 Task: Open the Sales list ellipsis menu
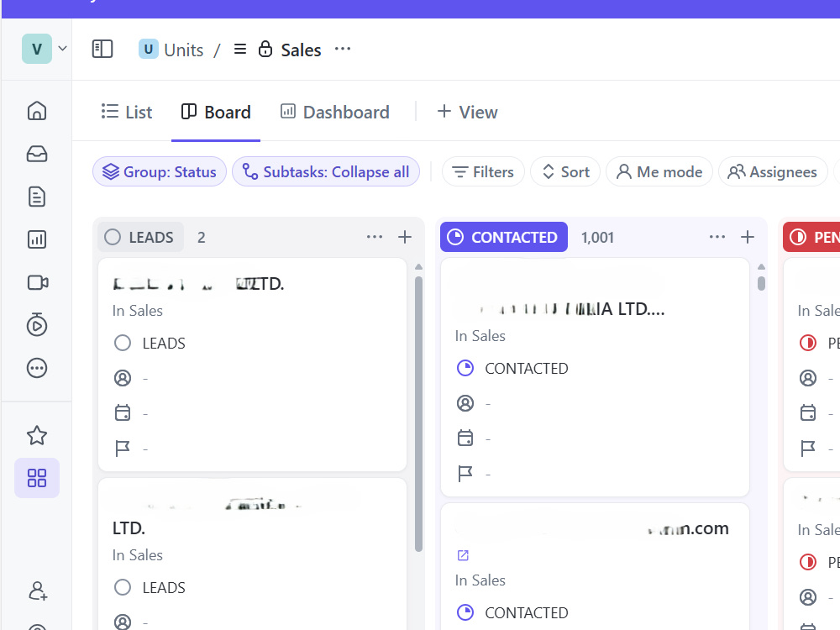pos(343,49)
